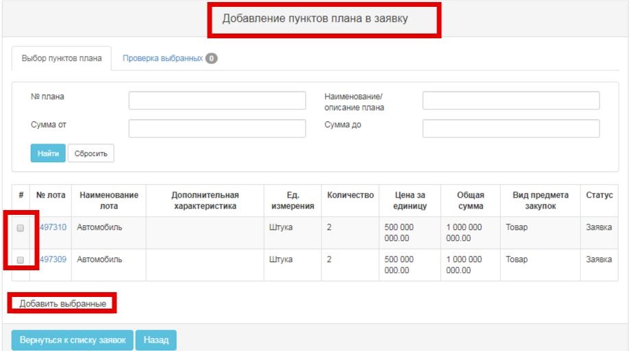Click total sum 1 000 000 000.00 of lot 497309
The image size is (644, 351).
[x=464, y=265]
